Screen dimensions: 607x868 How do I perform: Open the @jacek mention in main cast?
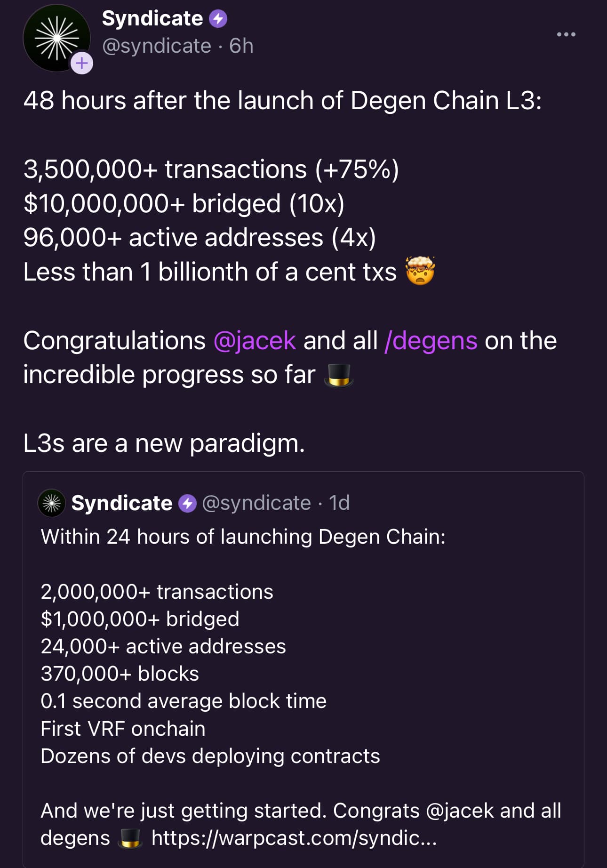click(255, 340)
